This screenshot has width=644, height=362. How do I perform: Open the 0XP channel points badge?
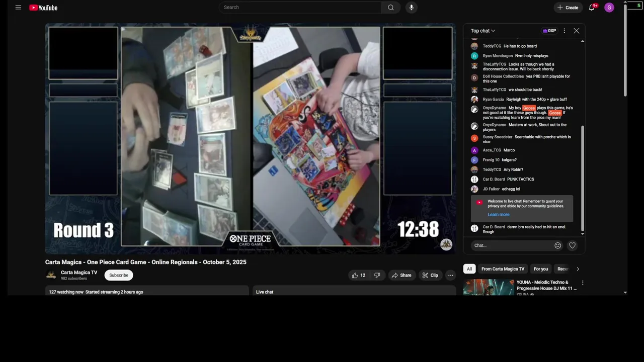[549, 31]
